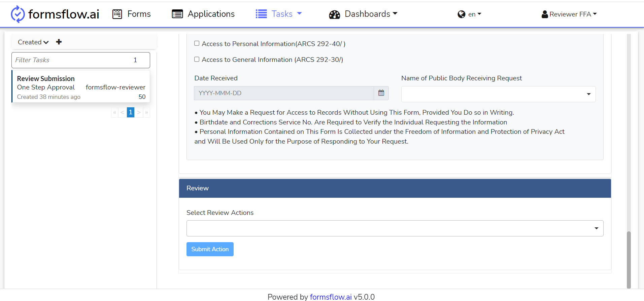Select the Review Submission task card
Viewport: 644px width, 301px height.
tap(81, 86)
